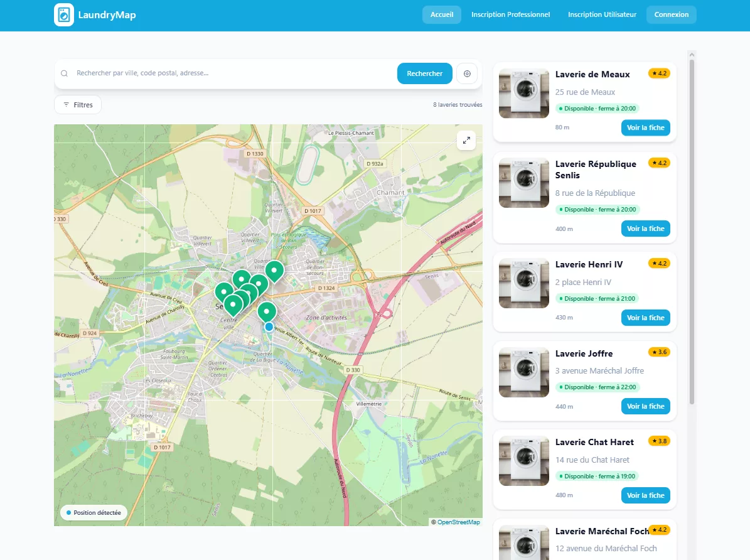Image resolution: width=750 pixels, height=560 pixels.
Task: Click the 3.6 rating badge on Laverie Joffre
Action: 659,352
